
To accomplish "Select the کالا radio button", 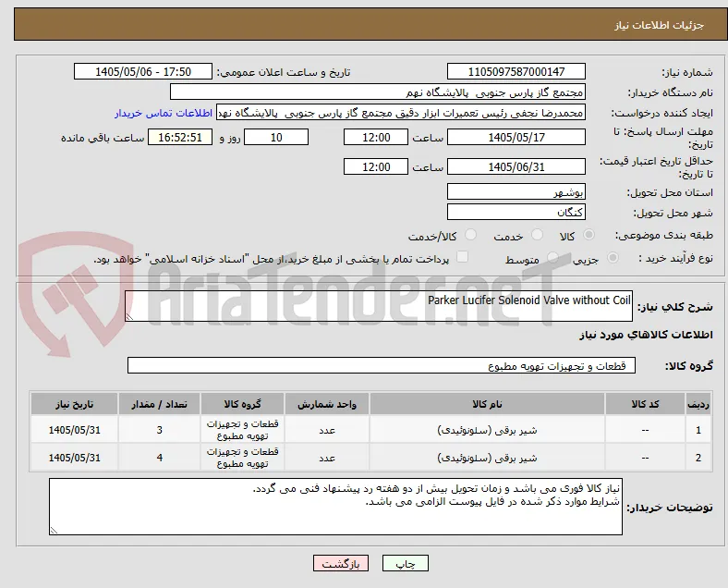I will pos(588,235).
